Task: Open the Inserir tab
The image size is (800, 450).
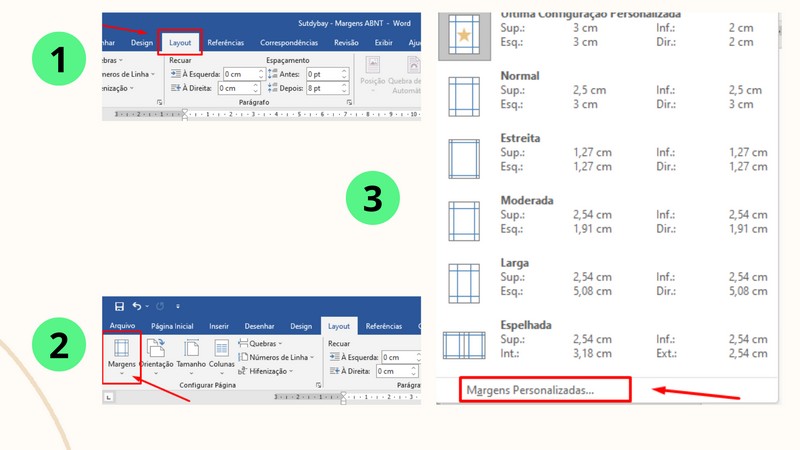Action: [x=219, y=326]
